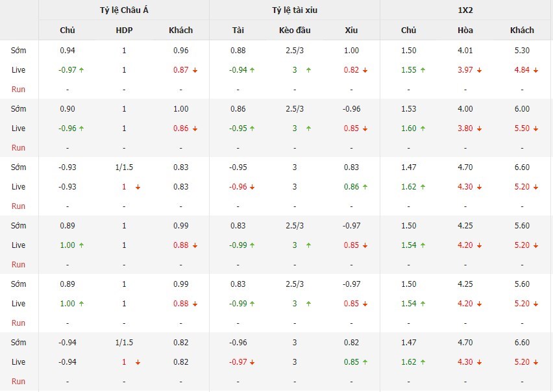The image size is (553, 392).
Task: Switch to Tỷ lệ tài xỉu section
Action: point(295,10)
